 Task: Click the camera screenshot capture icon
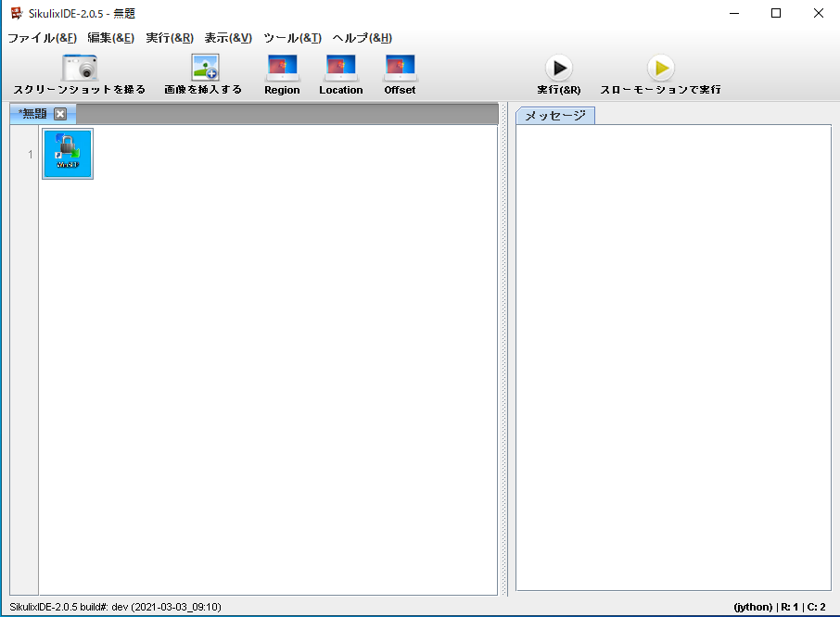80,69
